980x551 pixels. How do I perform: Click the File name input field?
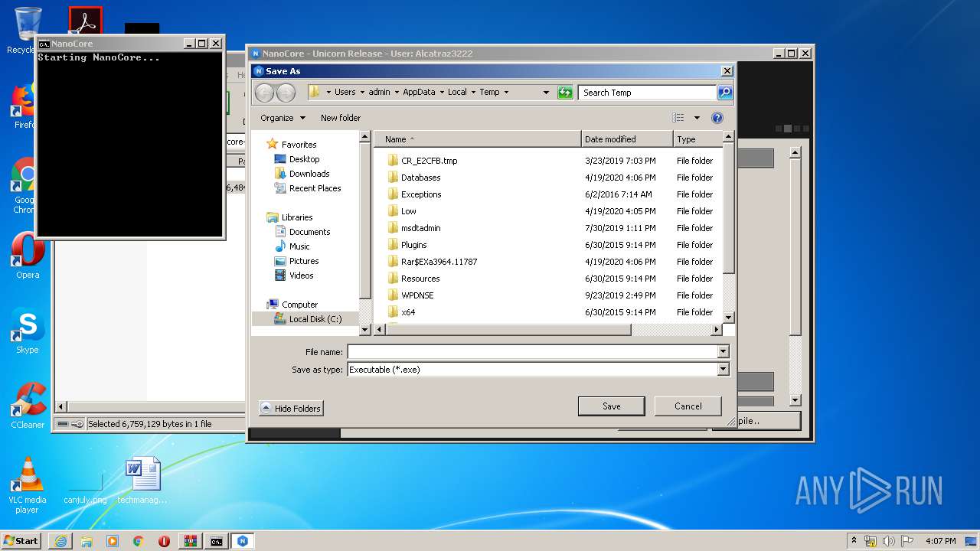pos(532,352)
